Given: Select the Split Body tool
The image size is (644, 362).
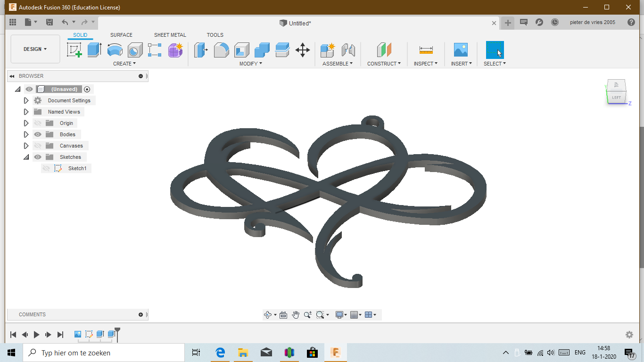Looking at the screenshot, I should 282,50.
